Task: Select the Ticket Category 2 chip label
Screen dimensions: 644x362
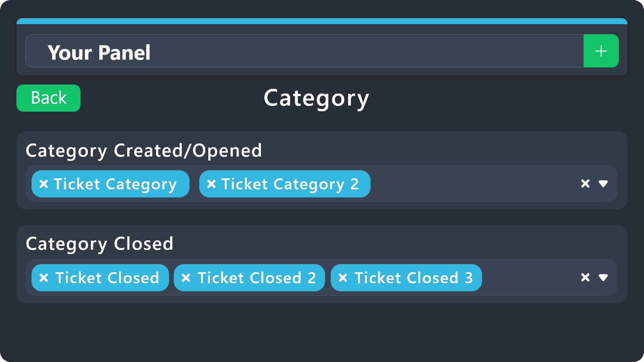Action: (290, 184)
